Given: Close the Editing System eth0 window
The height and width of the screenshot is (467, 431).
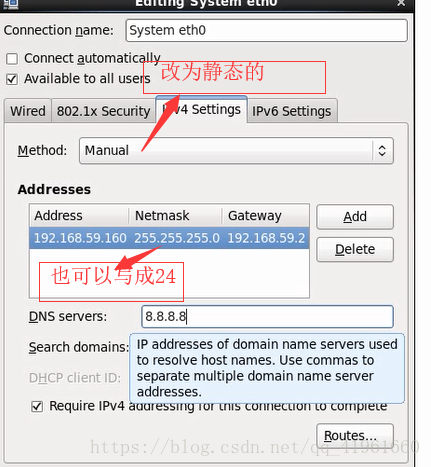Looking at the screenshot, I should tap(401, 3).
